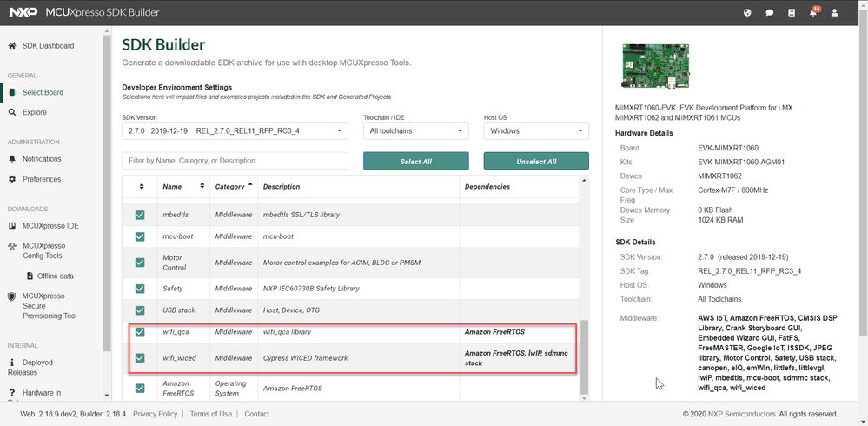Image resolution: width=868 pixels, height=426 pixels.
Task: Uncheck the USB stack checkbox
Action: click(x=140, y=310)
